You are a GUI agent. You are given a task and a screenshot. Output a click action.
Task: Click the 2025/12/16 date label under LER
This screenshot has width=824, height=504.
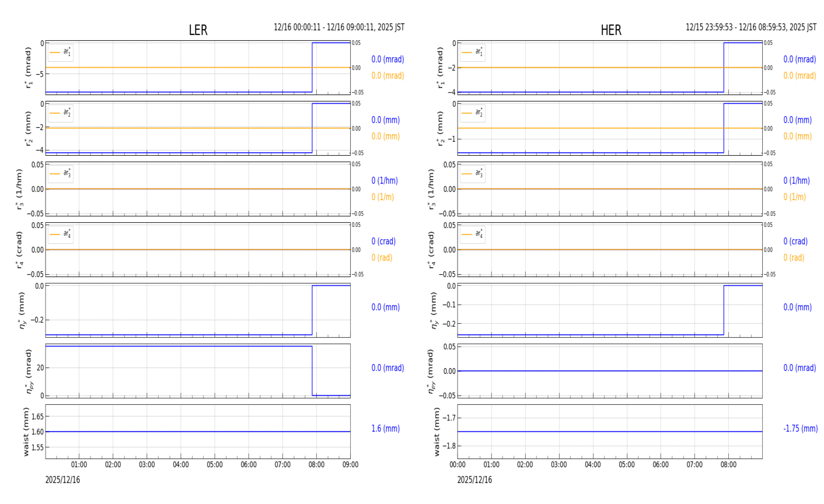(x=62, y=480)
